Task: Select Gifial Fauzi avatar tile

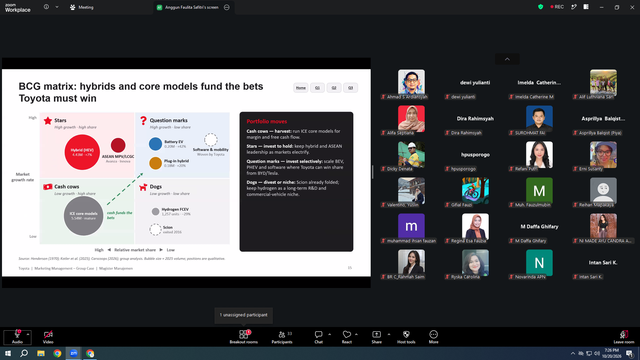Action: (475, 190)
